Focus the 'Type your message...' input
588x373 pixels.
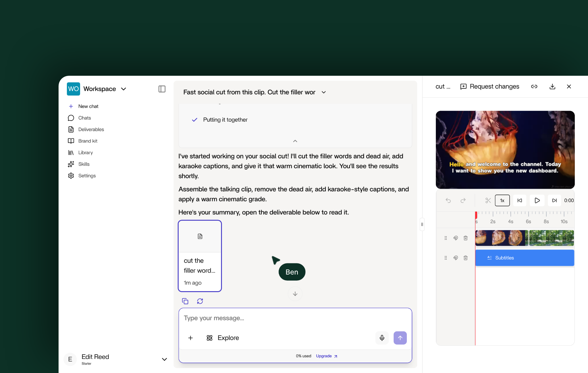[x=295, y=318]
